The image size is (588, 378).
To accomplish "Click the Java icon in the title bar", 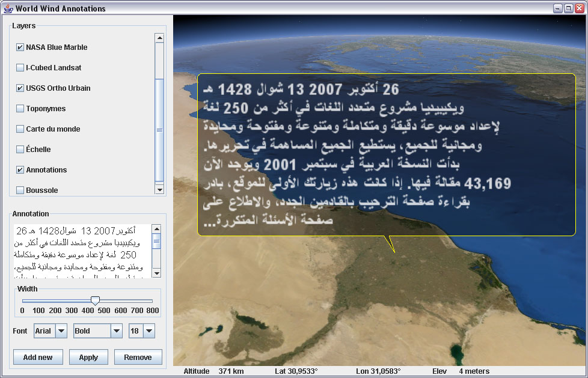I will tap(7, 8).
